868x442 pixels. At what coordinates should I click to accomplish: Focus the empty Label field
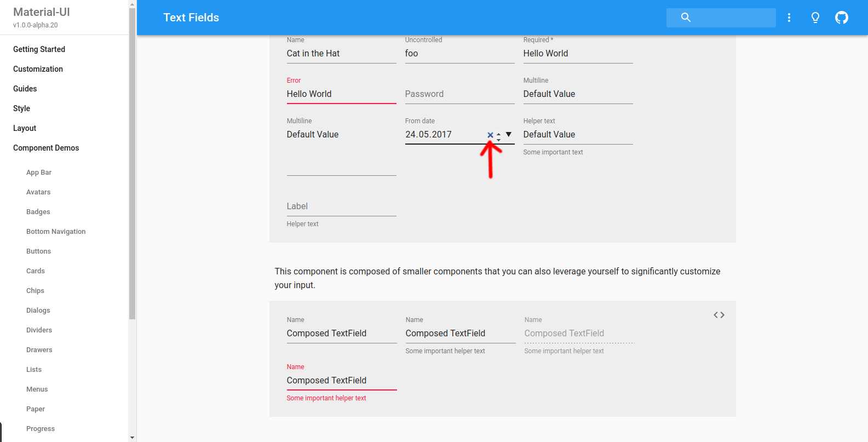(x=341, y=206)
